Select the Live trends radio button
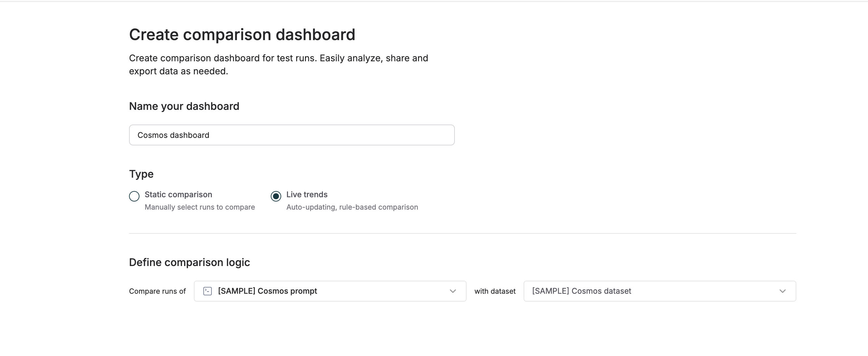The image size is (868, 356). coord(276,196)
